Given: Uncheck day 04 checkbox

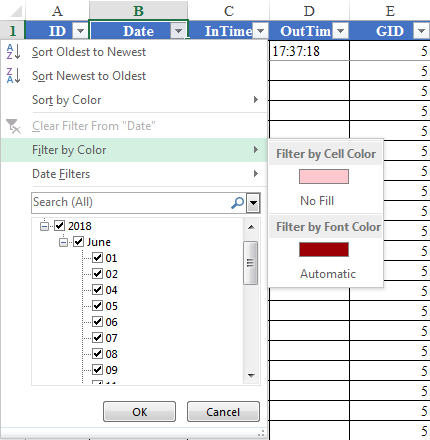Looking at the screenshot, I should click(x=97, y=290).
